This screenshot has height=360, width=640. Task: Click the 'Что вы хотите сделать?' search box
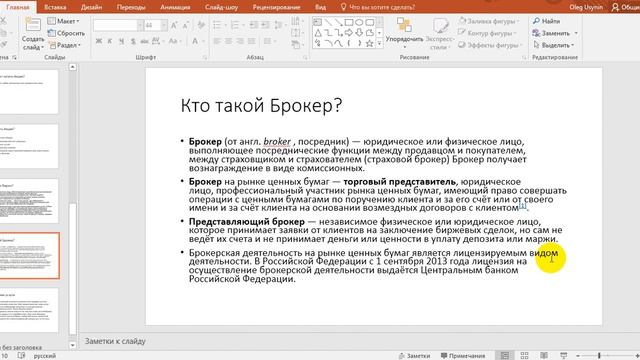[x=378, y=7]
